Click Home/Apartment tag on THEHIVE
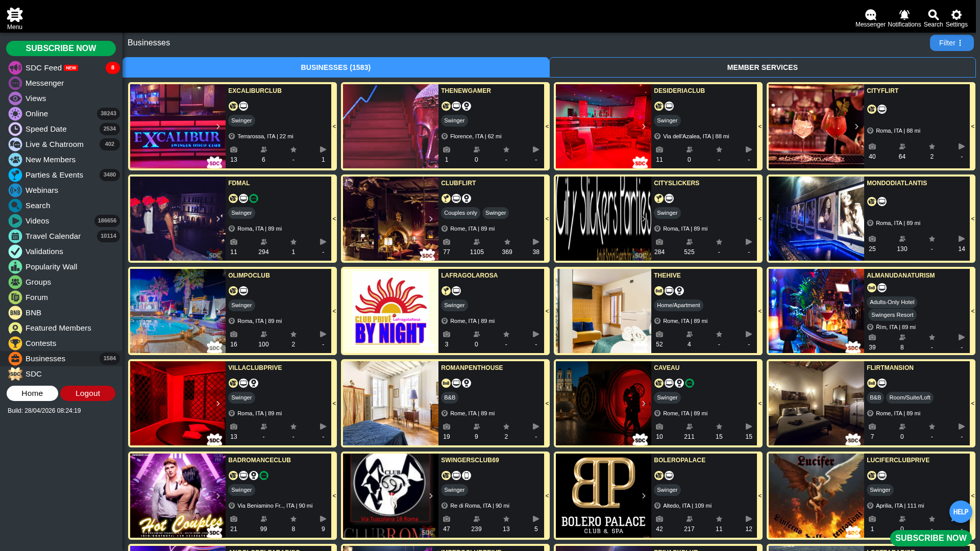This screenshot has width=980, height=551. pos(678,306)
